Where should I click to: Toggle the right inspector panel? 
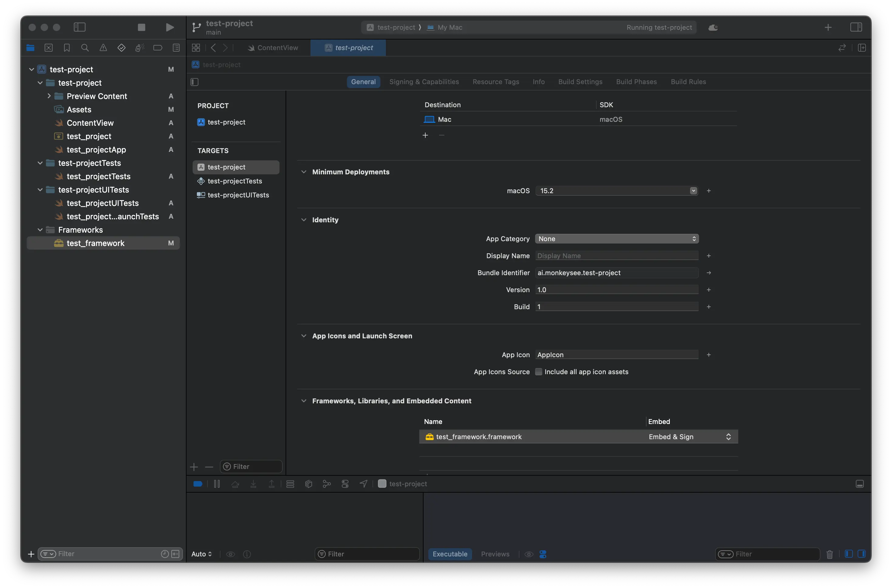coord(857,27)
